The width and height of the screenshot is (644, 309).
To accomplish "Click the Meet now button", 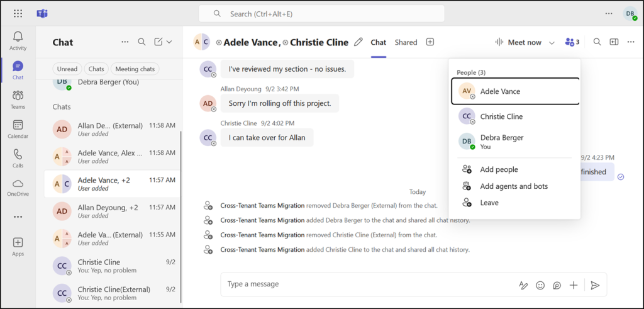I will [519, 42].
